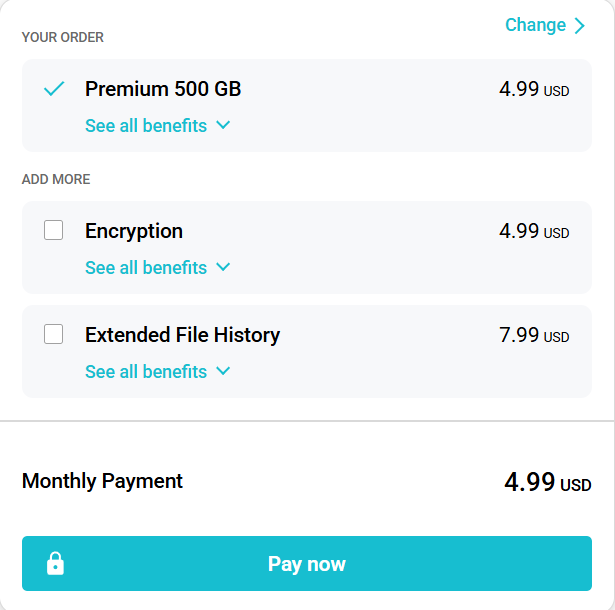Expand benefits chevron under Premium 500 GB
Screen dimensions: 615x610
[x=223, y=126]
